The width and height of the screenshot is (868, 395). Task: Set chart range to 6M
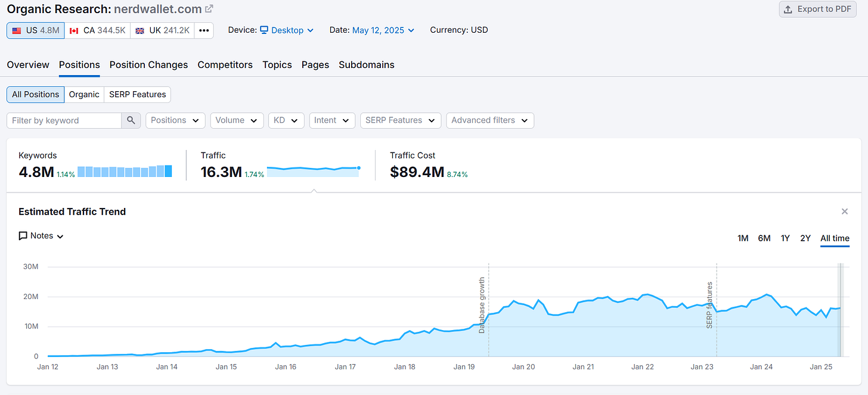pos(764,238)
